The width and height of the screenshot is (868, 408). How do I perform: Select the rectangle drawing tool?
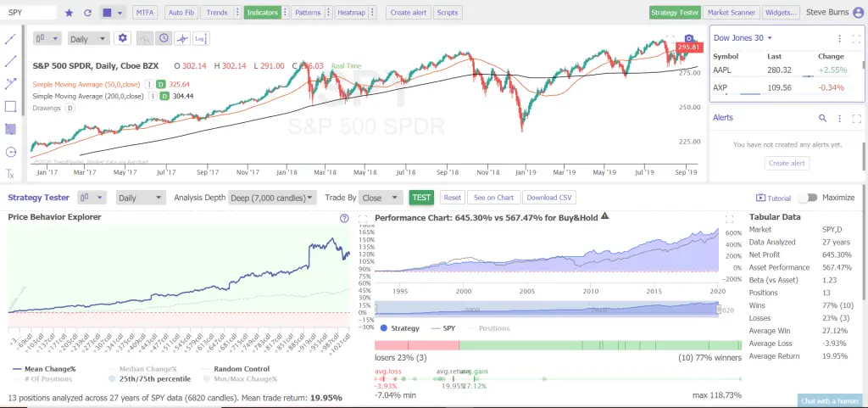click(x=10, y=106)
